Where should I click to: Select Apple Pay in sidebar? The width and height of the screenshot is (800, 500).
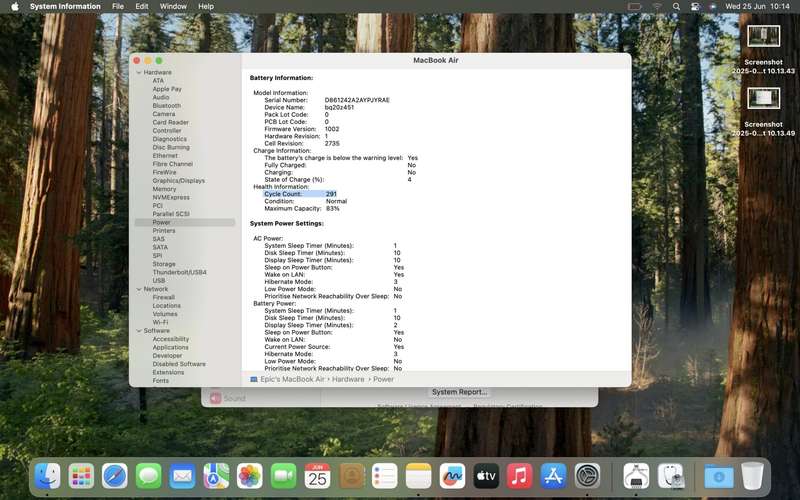pyautogui.click(x=167, y=89)
